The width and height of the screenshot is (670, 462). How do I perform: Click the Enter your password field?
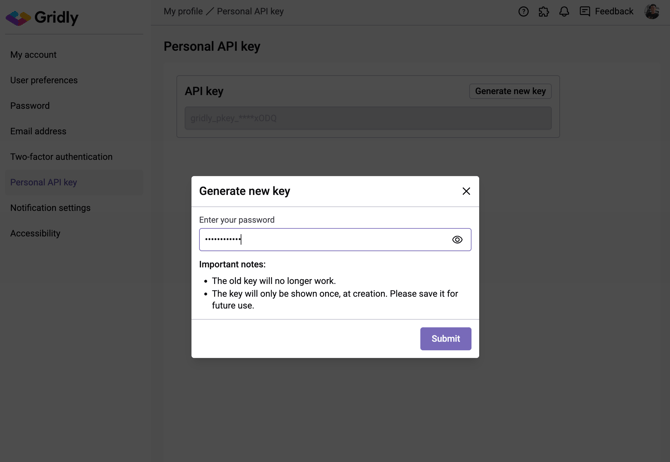tap(335, 240)
